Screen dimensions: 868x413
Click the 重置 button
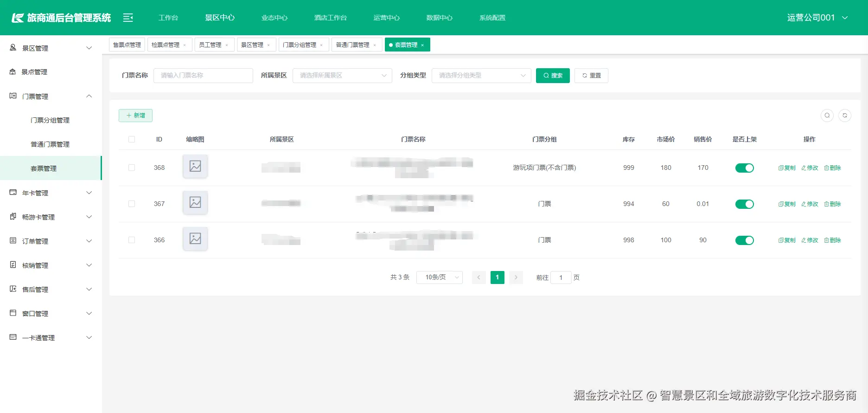point(591,76)
